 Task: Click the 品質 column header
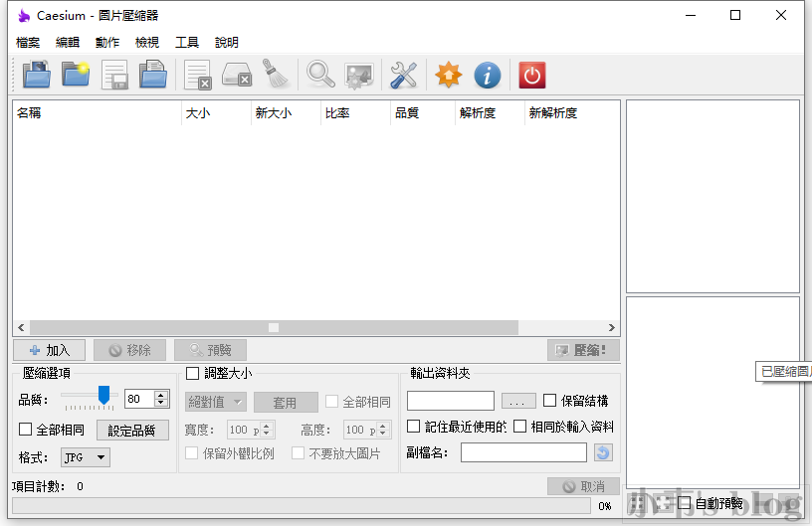[x=423, y=112]
